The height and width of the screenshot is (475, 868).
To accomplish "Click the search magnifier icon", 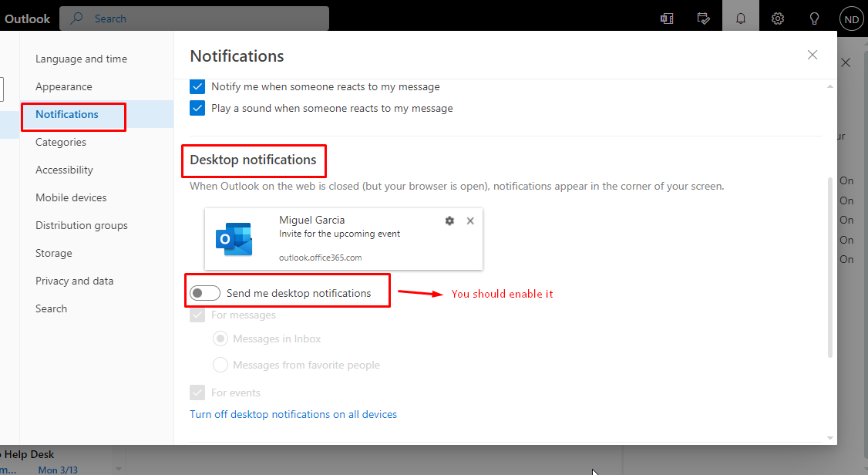I will (x=77, y=19).
